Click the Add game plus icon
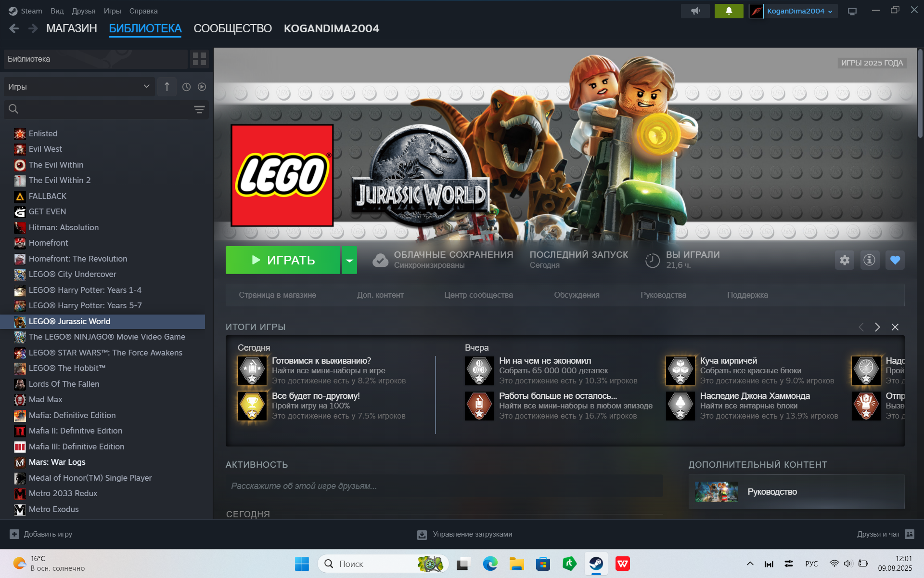The width and height of the screenshot is (924, 578). (x=14, y=534)
